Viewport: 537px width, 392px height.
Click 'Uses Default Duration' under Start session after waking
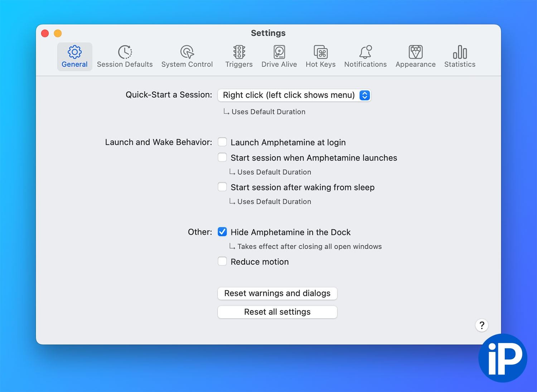(x=274, y=202)
